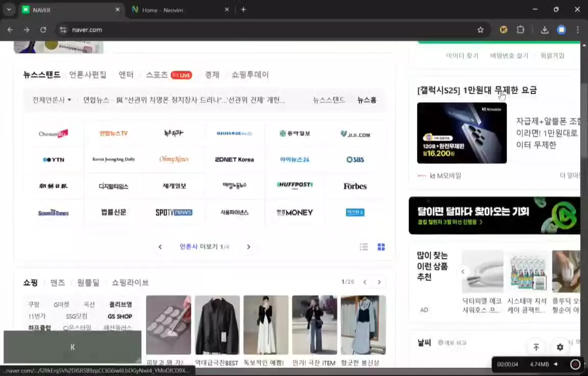This screenshot has height=376, width=588.
Task: Reload the naver.com page
Action: 43,30
